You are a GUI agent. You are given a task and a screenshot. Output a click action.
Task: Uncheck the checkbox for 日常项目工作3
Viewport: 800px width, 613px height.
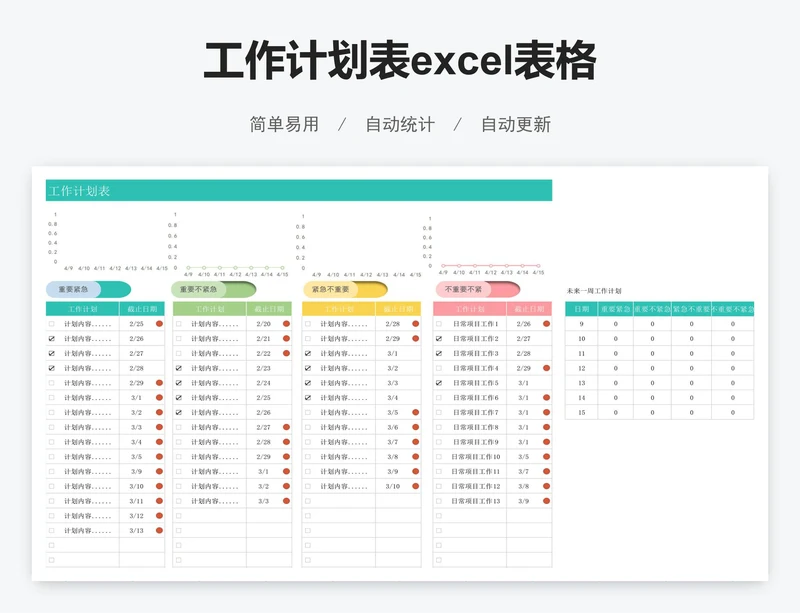439,353
